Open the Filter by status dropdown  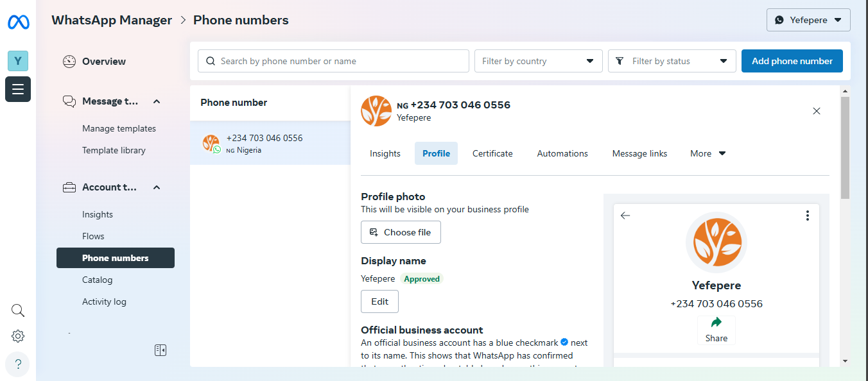[x=672, y=61]
